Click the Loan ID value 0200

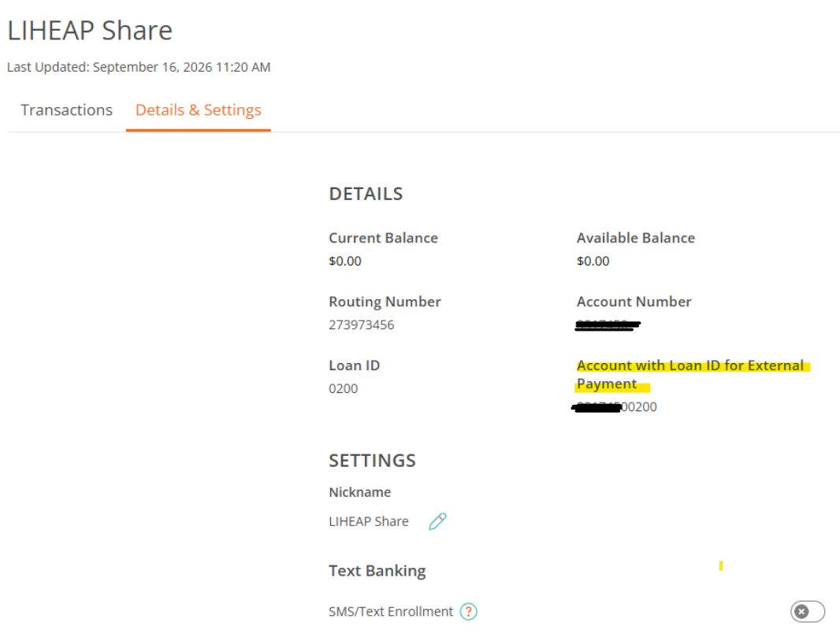(x=344, y=389)
